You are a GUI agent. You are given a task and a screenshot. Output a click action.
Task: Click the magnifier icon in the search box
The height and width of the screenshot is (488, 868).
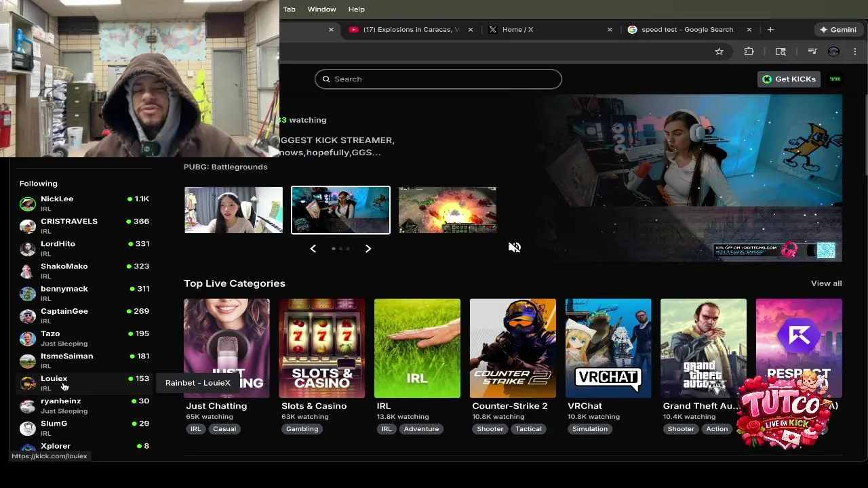click(x=326, y=79)
